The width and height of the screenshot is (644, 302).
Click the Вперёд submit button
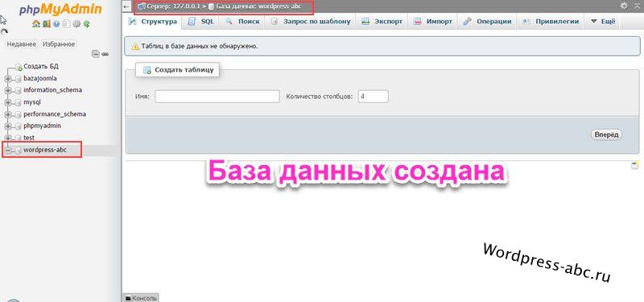[607, 134]
